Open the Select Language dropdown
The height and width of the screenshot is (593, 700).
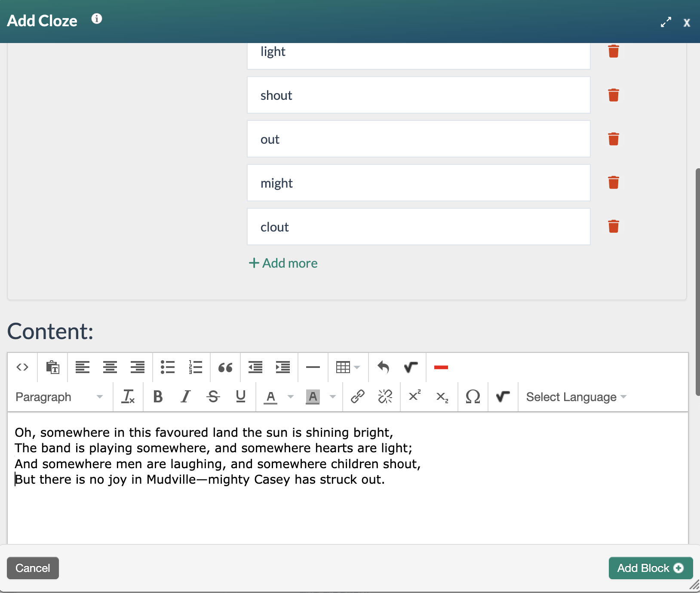[x=576, y=397]
